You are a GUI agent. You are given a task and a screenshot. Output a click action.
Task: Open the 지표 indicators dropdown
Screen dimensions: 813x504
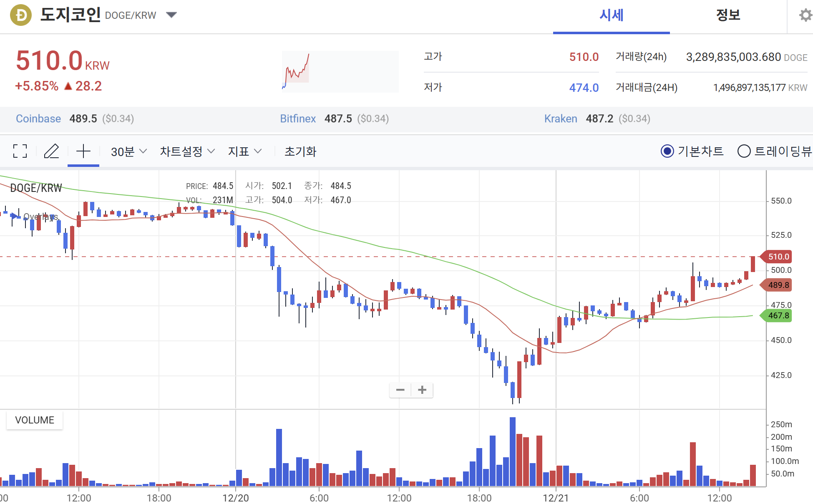pyautogui.click(x=244, y=151)
